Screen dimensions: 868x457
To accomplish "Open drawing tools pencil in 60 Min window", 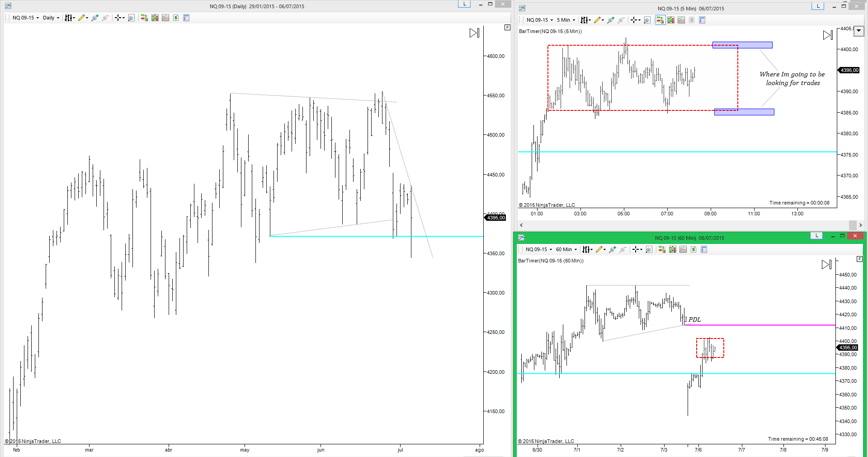I will click(600, 249).
